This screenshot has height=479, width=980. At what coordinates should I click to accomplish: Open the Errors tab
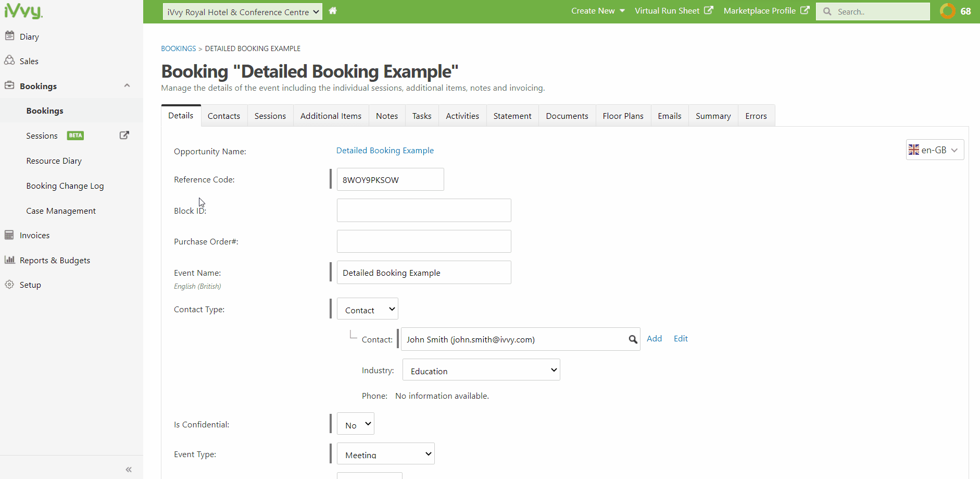tap(756, 116)
